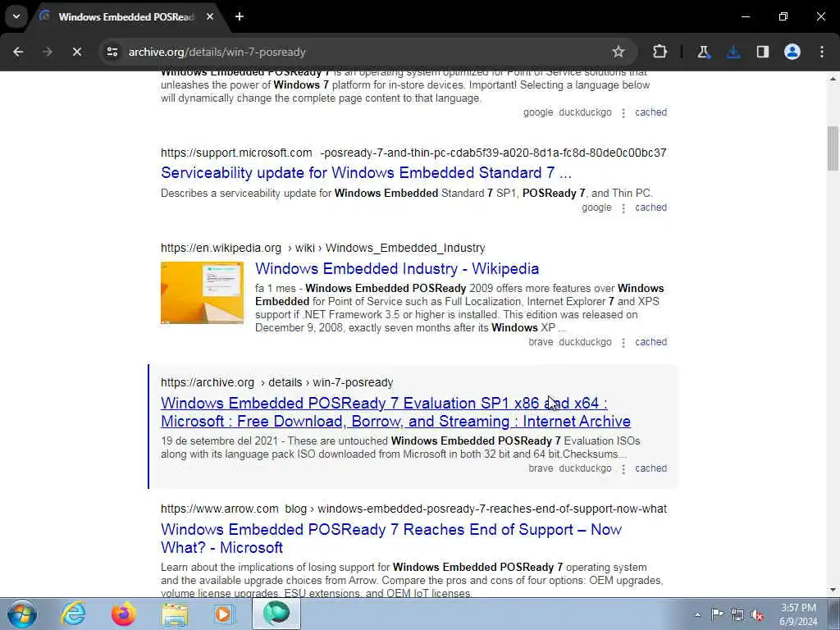This screenshot has width=840, height=630.
Task: Launch Internet Explorer from taskbar
Action: click(x=73, y=614)
